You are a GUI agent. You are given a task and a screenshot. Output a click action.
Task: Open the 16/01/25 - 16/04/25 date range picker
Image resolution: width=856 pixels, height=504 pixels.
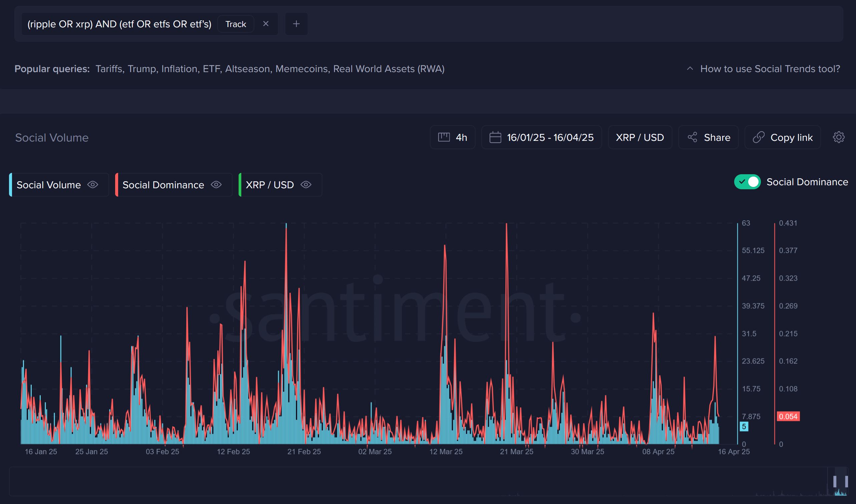click(x=550, y=137)
